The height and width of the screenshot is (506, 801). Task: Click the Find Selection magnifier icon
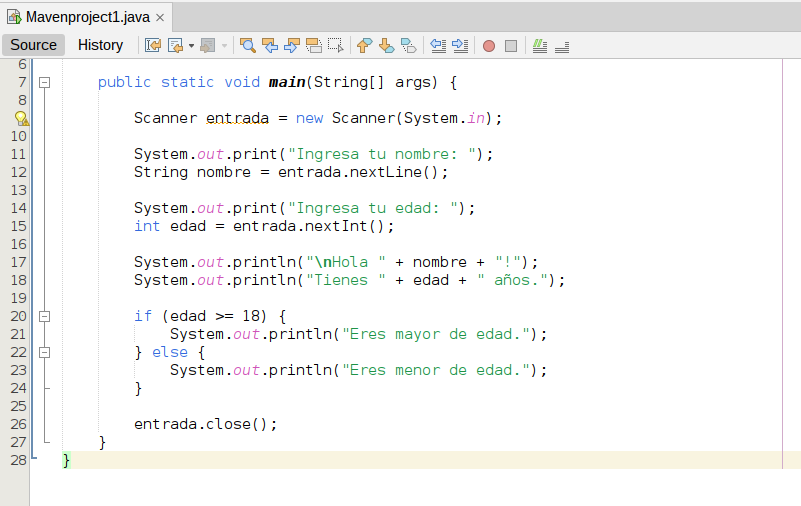(x=247, y=45)
